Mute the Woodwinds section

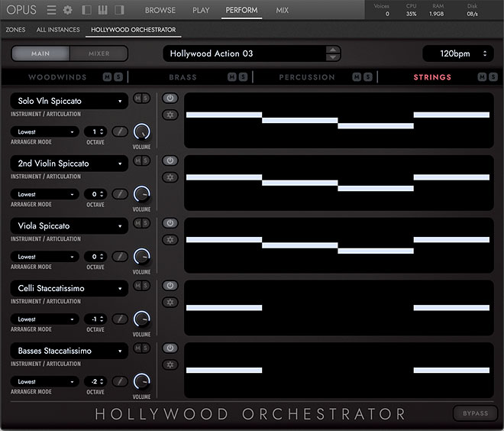(x=108, y=77)
